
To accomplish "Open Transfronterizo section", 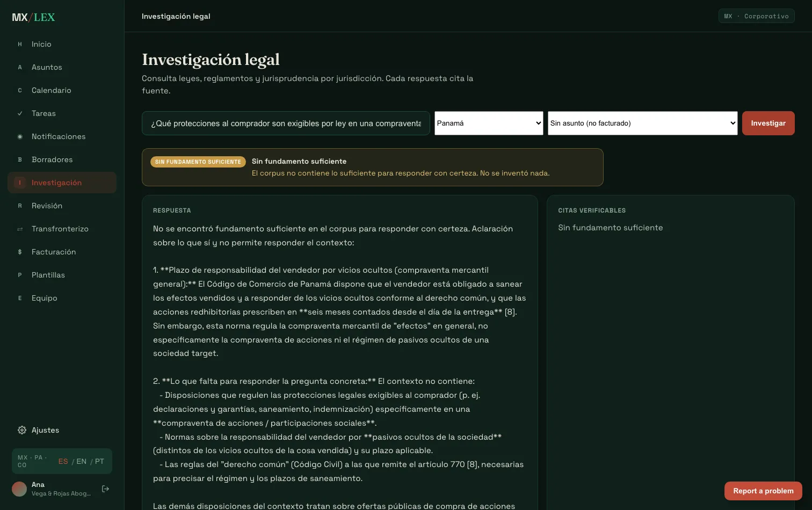I will click(x=62, y=229).
